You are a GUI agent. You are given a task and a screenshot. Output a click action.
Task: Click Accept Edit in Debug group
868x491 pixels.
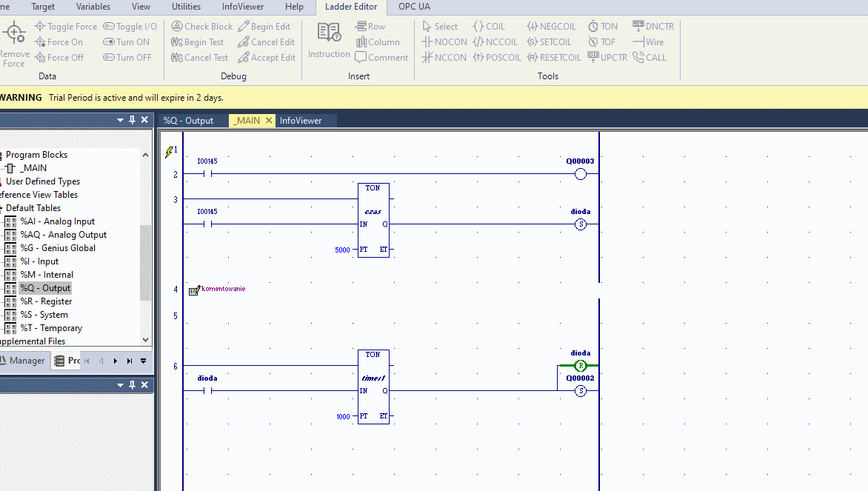[267, 58]
